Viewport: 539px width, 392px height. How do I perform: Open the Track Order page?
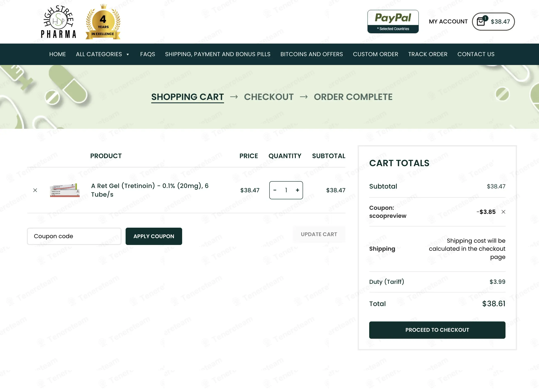click(428, 54)
